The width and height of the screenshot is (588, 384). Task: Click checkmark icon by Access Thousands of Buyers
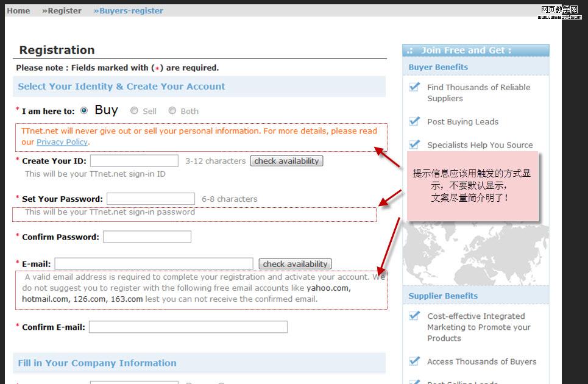pyautogui.click(x=414, y=361)
